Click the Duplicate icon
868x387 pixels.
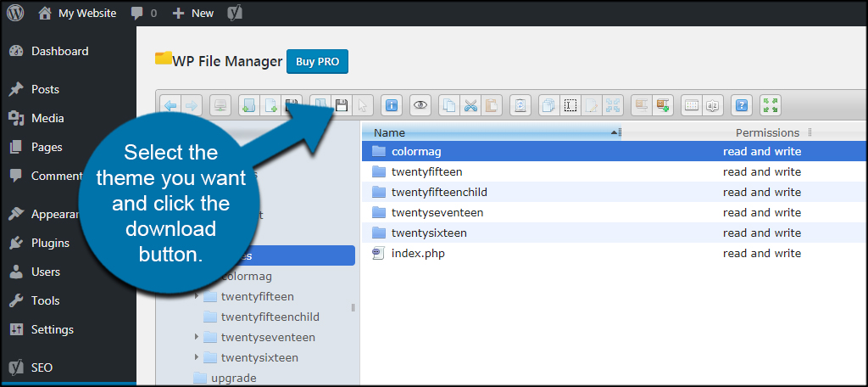[548, 104]
